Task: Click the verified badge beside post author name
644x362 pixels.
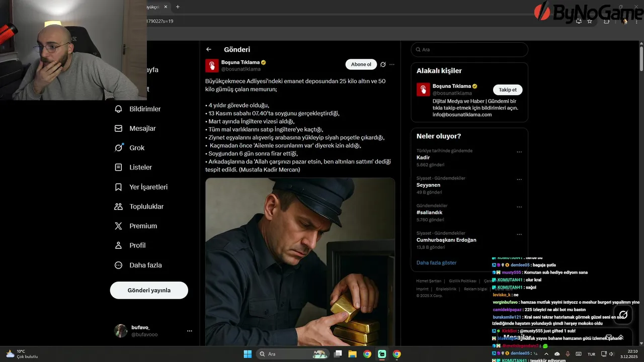Action: (x=263, y=62)
